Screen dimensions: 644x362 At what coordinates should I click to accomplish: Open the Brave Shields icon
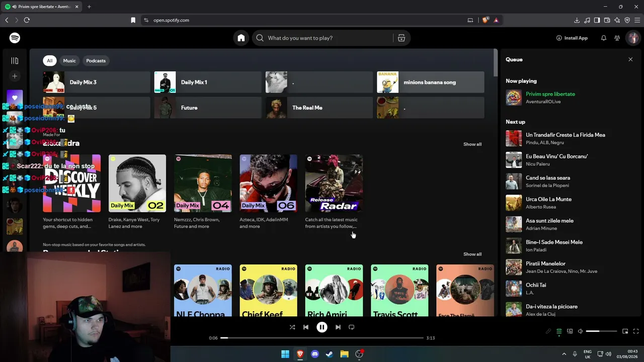click(x=485, y=20)
